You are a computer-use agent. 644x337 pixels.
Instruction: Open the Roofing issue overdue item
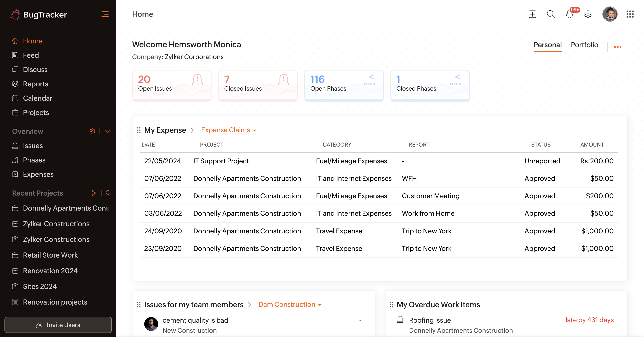coord(430,320)
